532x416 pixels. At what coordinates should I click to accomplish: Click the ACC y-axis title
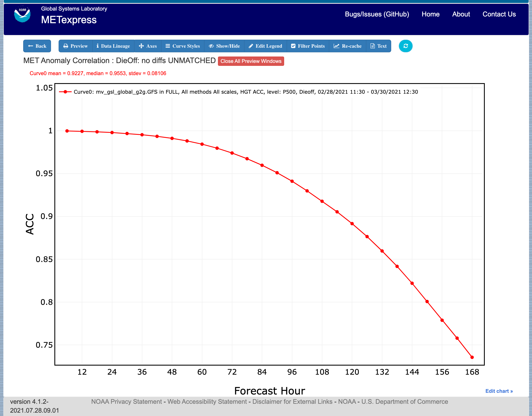coord(30,224)
